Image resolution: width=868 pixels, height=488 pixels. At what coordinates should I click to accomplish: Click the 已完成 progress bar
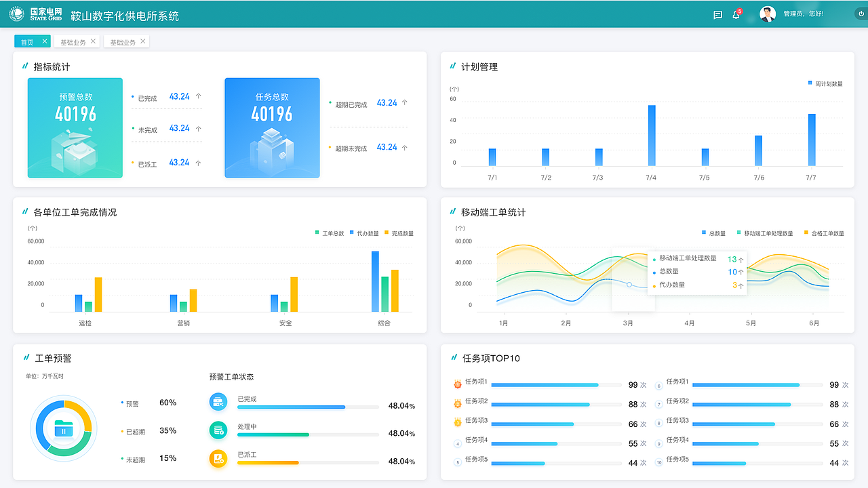pyautogui.click(x=308, y=407)
